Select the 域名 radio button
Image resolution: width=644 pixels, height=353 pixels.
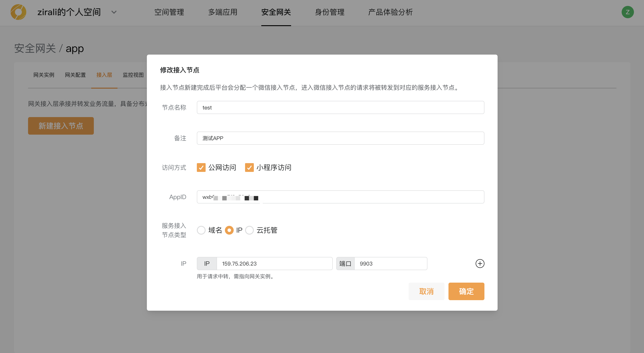(201, 230)
